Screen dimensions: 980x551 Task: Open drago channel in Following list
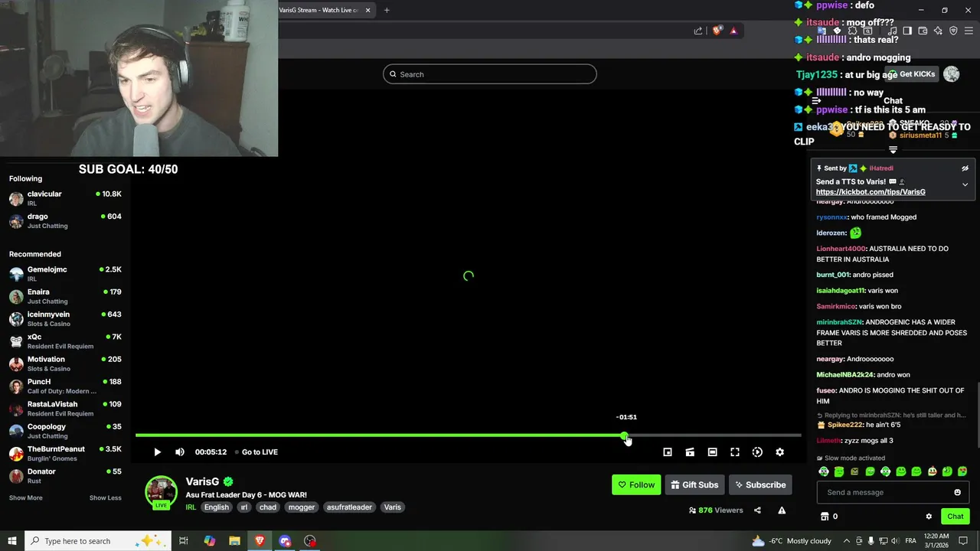[x=65, y=221]
